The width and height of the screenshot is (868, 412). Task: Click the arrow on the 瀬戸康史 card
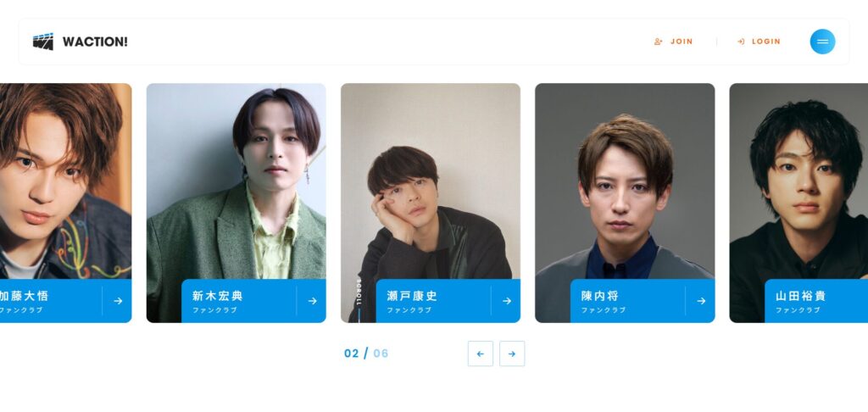tap(507, 301)
